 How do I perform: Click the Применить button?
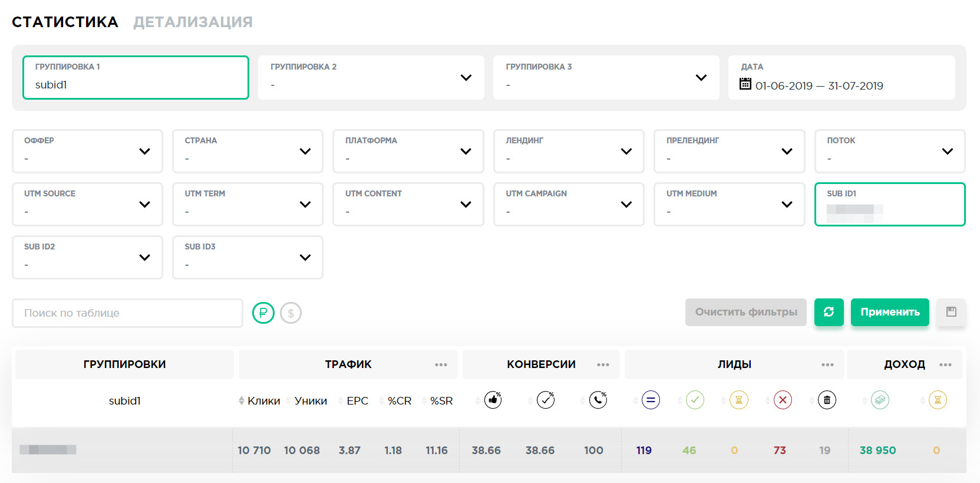tap(890, 312)
